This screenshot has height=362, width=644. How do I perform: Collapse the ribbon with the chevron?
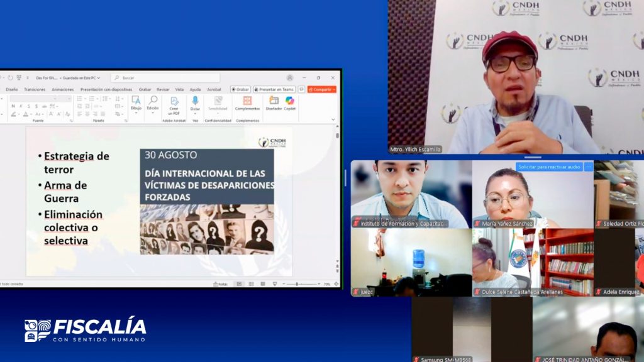coord(335,120)
